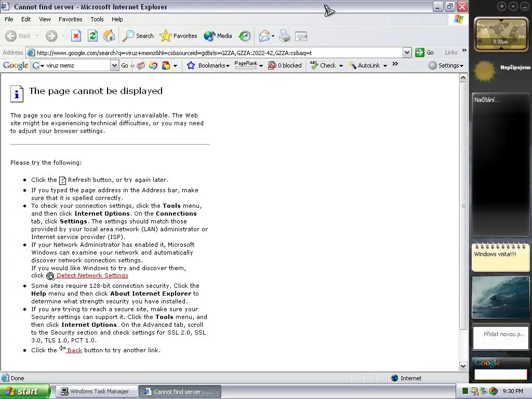The width and height of the screenshot is (532, 399).
Task: Toggle the popup blocker '0 blocked' button
Action: click(x=285, y=65)
